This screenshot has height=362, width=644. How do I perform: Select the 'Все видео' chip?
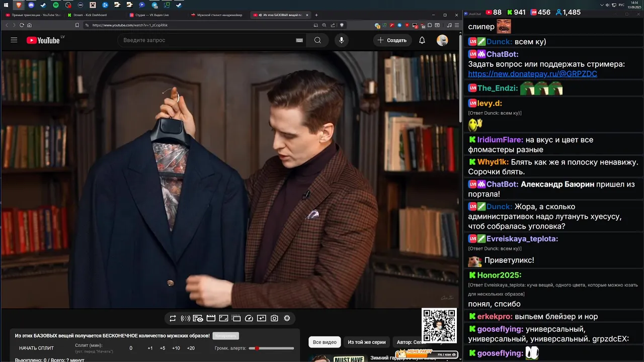coord(325,342)
